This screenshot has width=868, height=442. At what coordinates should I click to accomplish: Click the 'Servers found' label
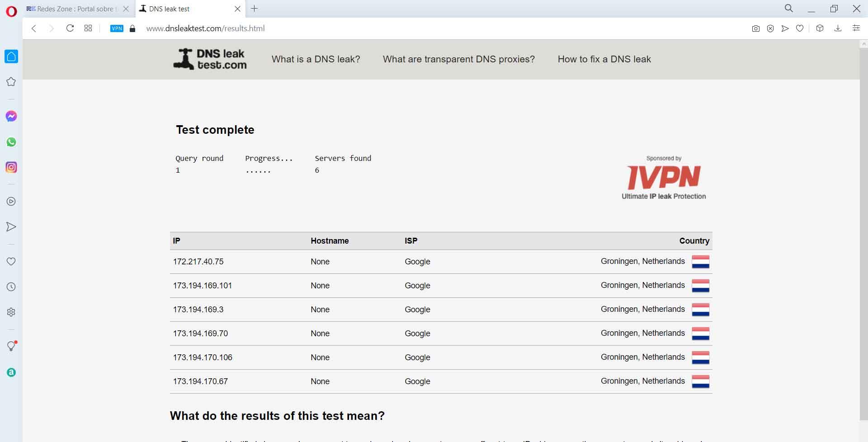[x=343, y=158]
